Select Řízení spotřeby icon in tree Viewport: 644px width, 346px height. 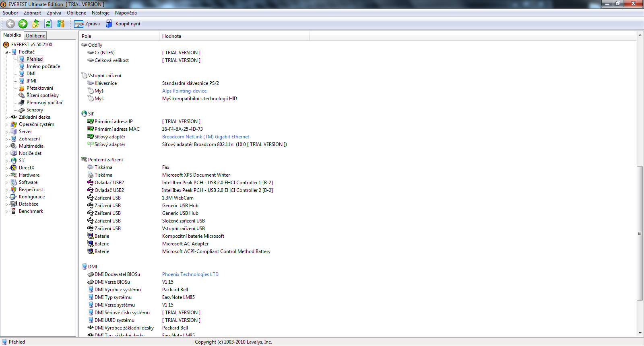point(22,95)
